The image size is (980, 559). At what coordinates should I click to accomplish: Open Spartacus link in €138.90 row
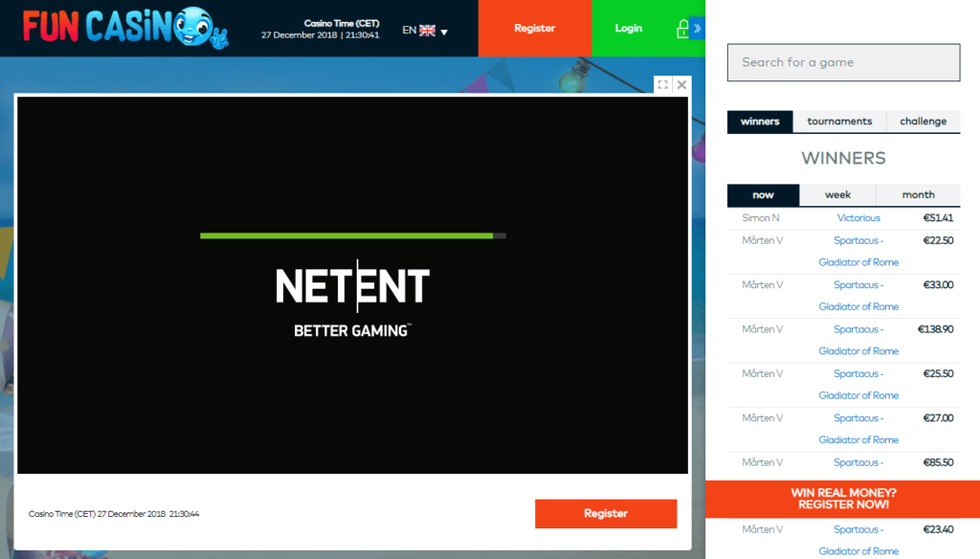point(858,340)
